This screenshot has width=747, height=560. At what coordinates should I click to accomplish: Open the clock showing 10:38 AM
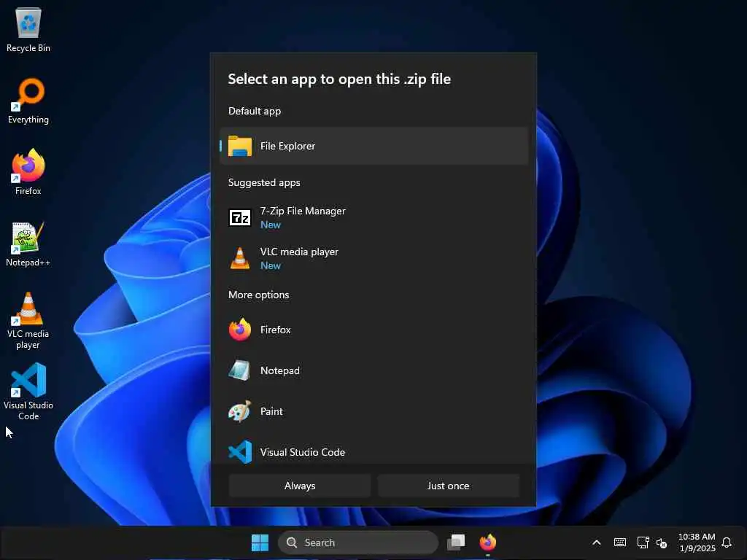click(x=697, y=542)
